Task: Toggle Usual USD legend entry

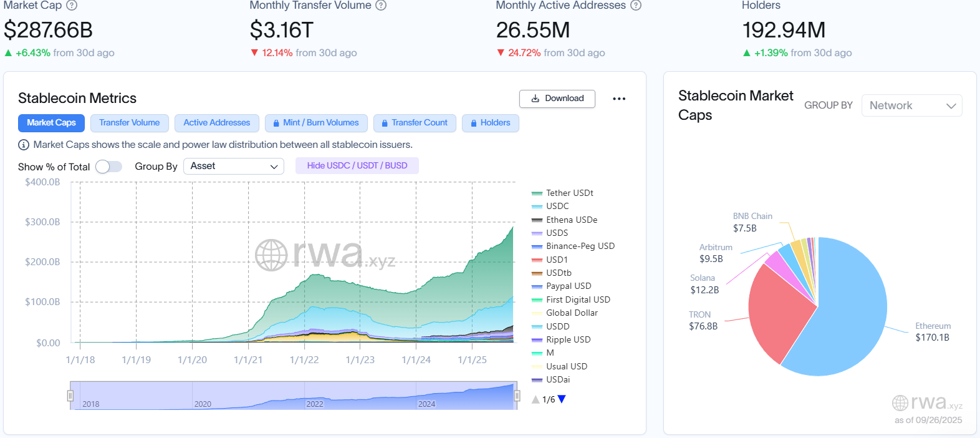Action: (559, 367)
